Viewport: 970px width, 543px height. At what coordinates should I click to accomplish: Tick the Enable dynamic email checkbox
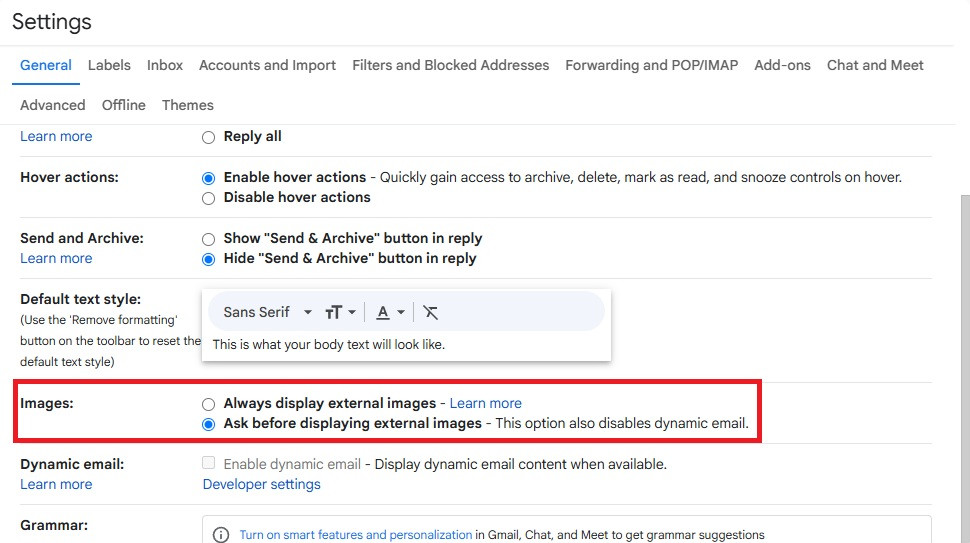click(x=208, y=463)
